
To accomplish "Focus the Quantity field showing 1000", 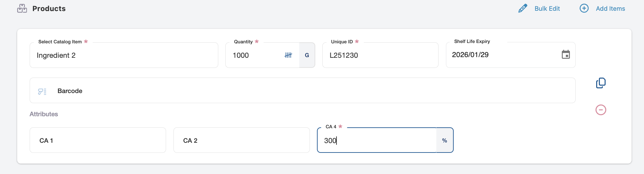I will coord(254,55).
